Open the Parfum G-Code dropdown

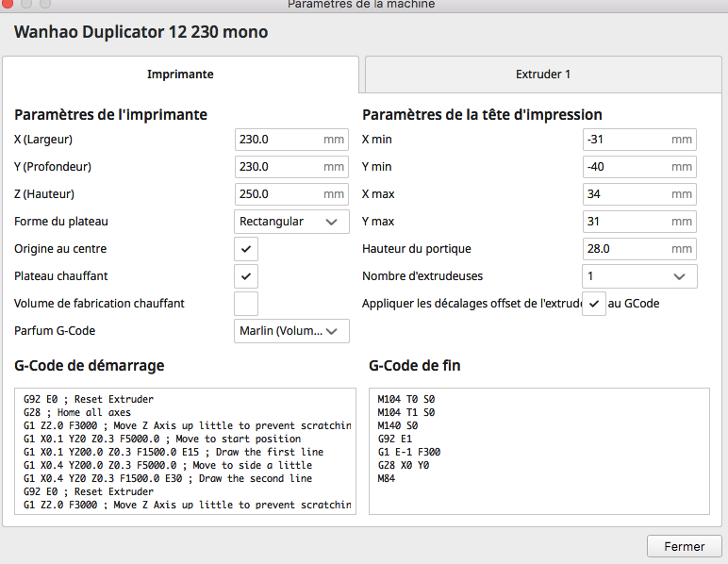(x=291, y=331)
